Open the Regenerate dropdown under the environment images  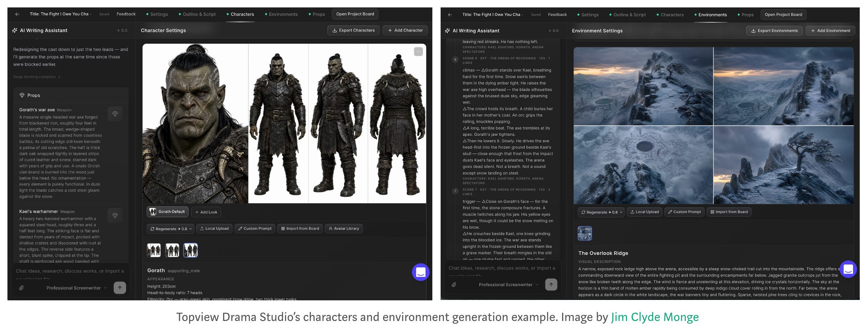602,212
